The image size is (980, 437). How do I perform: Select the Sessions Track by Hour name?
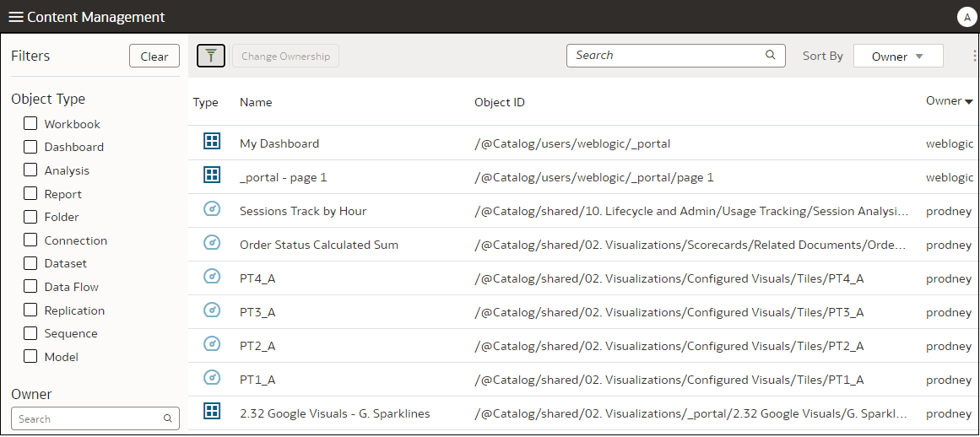303,211
